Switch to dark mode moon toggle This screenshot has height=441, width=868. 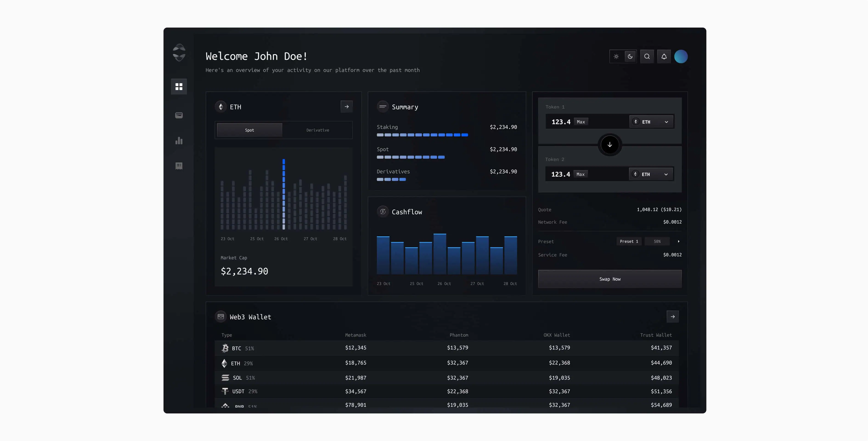pyautogui.click(x=630, y=57)
